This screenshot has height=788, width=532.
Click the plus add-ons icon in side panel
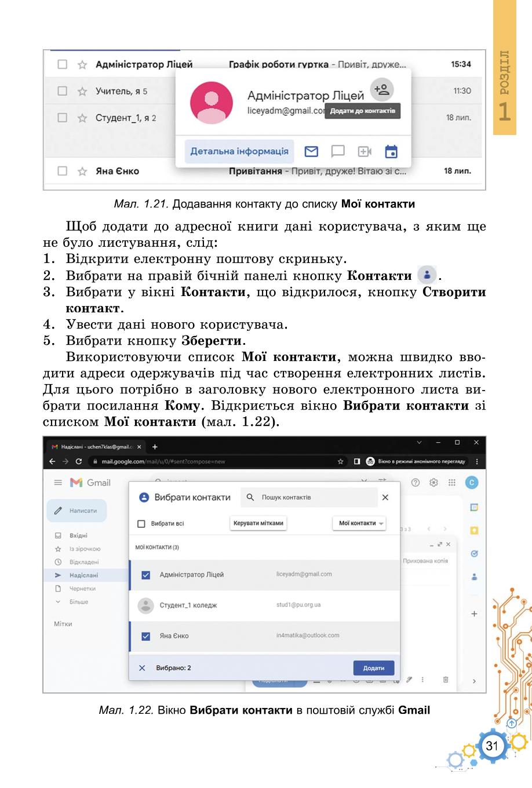pyautogui.click(x=474, y=614)
